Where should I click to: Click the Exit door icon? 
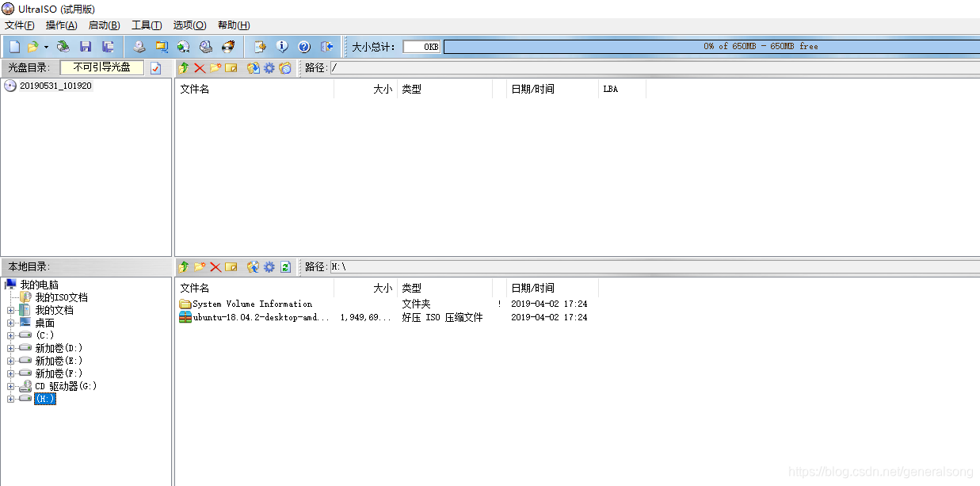[x=326, y=47]
